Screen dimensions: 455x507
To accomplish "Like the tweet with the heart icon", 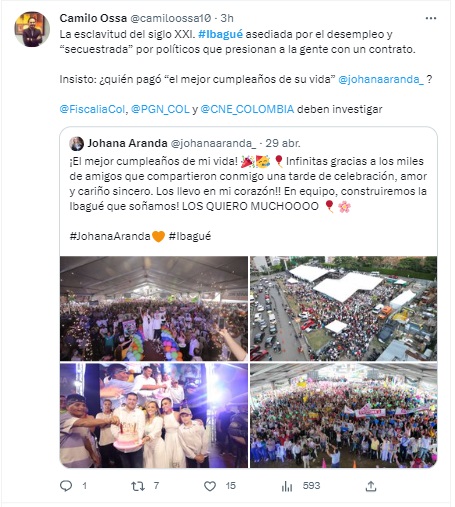I will point(210,486).
